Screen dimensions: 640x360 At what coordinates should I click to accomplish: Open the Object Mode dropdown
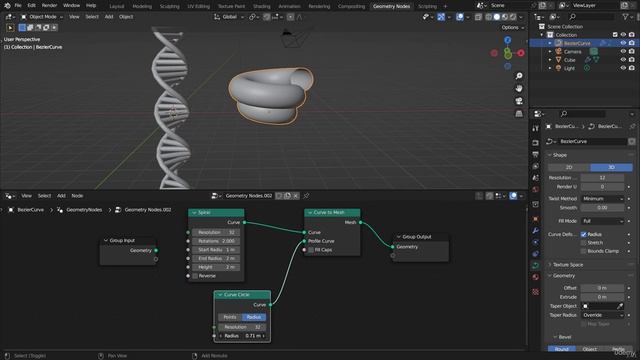tap(41, 17)
